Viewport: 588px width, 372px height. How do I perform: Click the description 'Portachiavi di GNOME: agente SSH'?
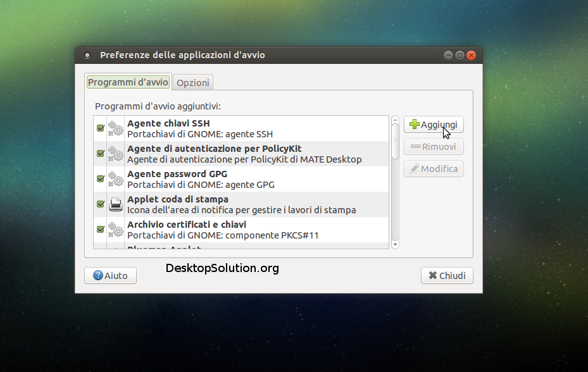point(200,134)
